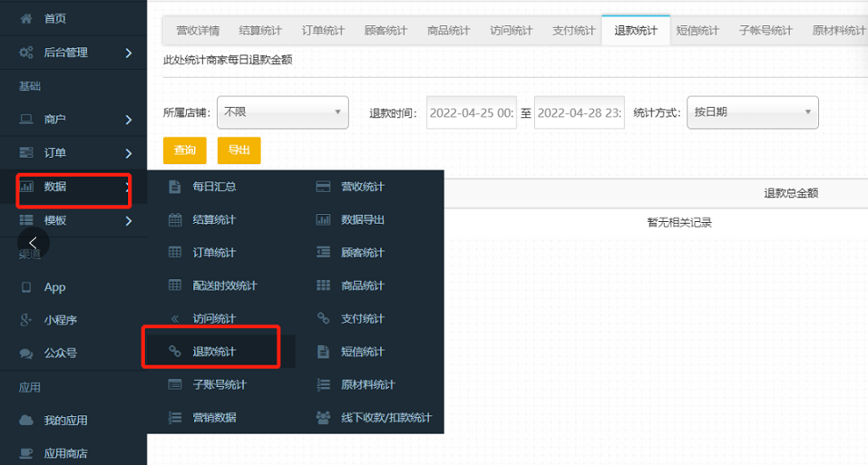Click the 我的应用 cloud icon
Screen dimensions: 868x465
pos(26,421)
